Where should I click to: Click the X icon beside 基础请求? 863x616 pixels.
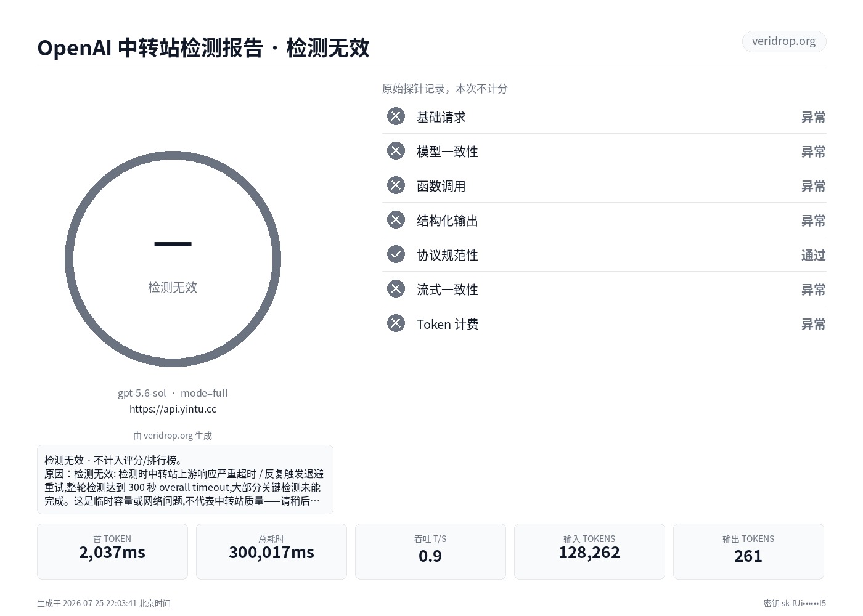point(396,116)
